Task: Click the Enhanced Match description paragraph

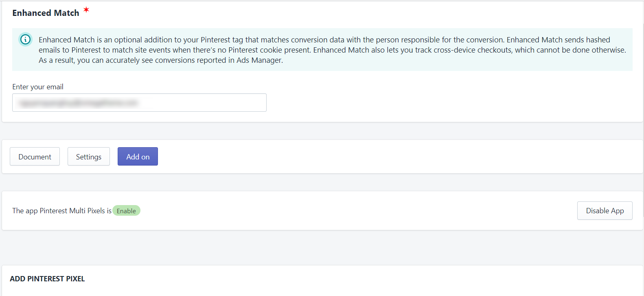Action: pyautogui.click(x=332, y=50)
